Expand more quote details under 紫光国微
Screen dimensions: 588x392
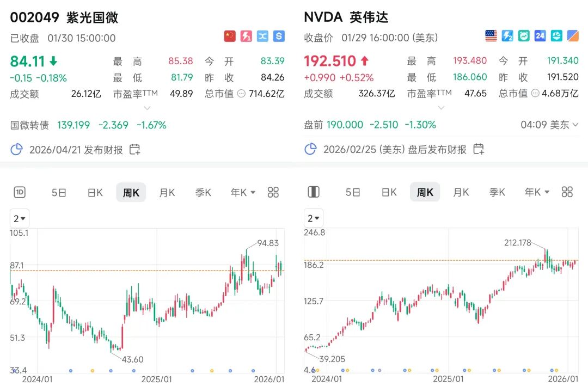147,108
